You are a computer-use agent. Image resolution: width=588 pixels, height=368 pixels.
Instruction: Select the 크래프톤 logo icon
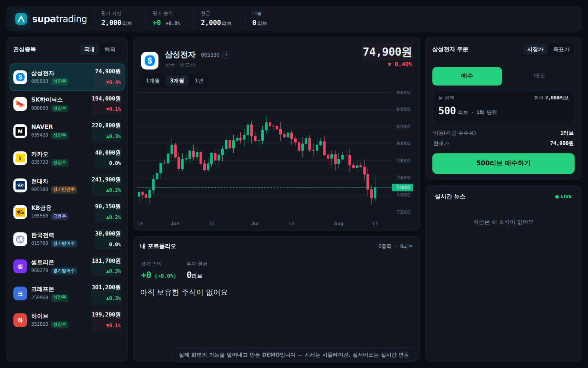coord(20,293)
